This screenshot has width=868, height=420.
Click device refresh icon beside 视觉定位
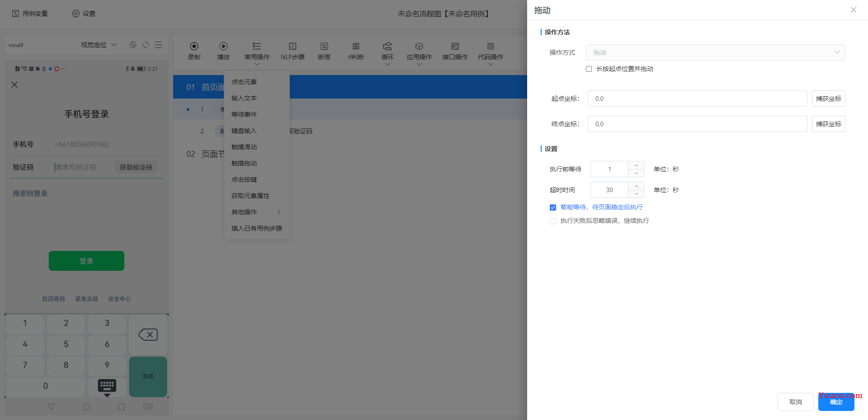click(x=146, y=45)
